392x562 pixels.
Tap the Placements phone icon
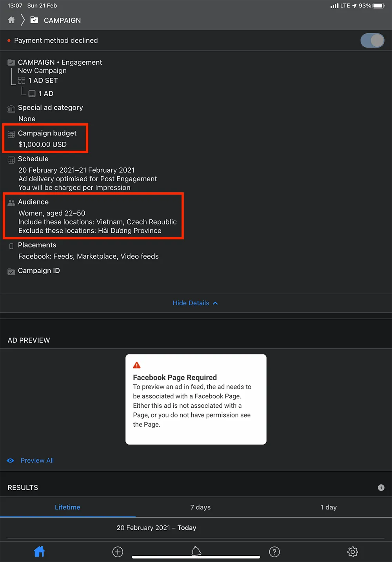point(11,246)
